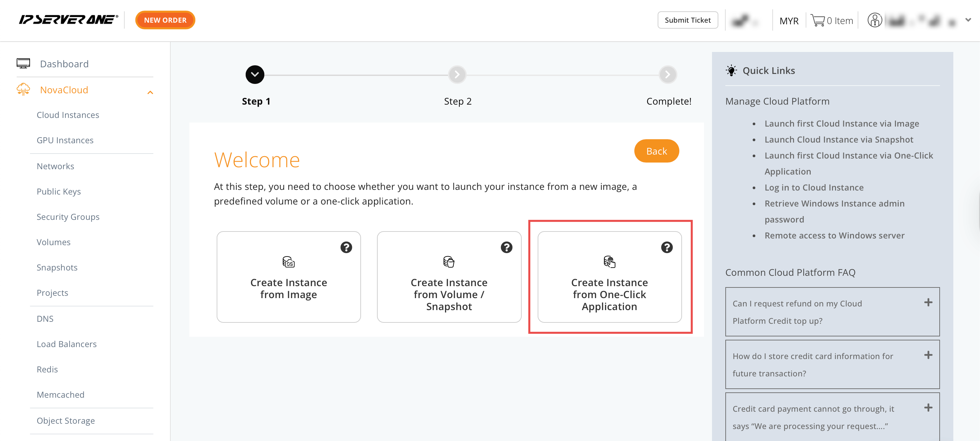Image resolution: width=980 pixels, height=441 pixels.
Task: Expand refund on Cloud Platform Credit FAQ
Action: click(832, 312)
